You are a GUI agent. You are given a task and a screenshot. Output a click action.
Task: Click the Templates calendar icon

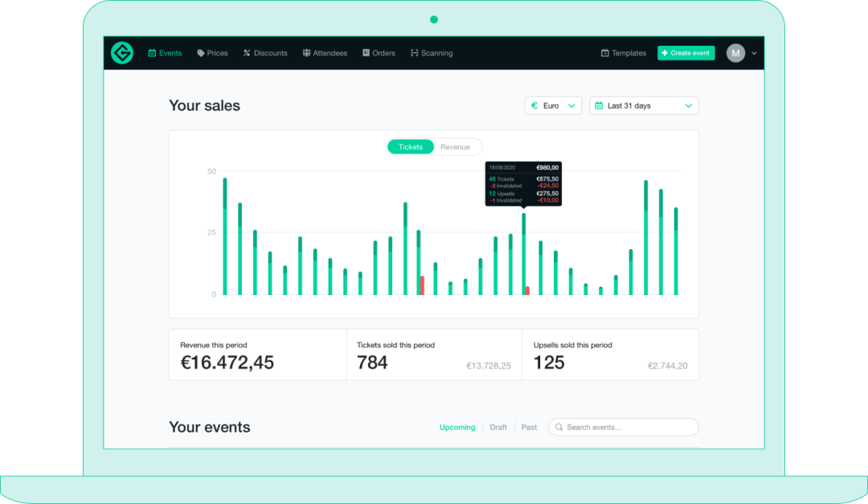[604, 53]
